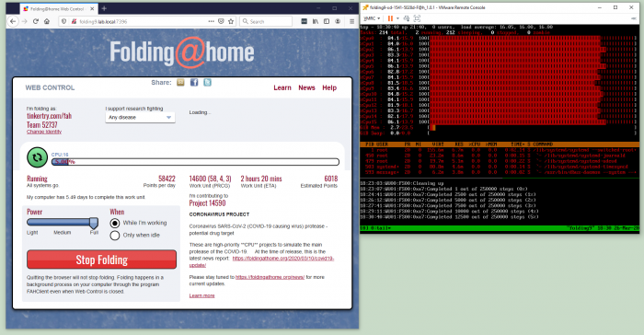Reload the Folding@home page
The image size is (644, 335).
click(x=36, y=21)
